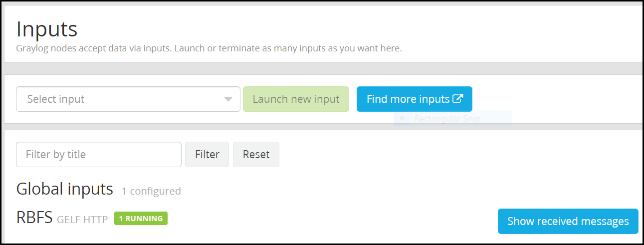Click the Global inputs heading

(x=65, y=189)
